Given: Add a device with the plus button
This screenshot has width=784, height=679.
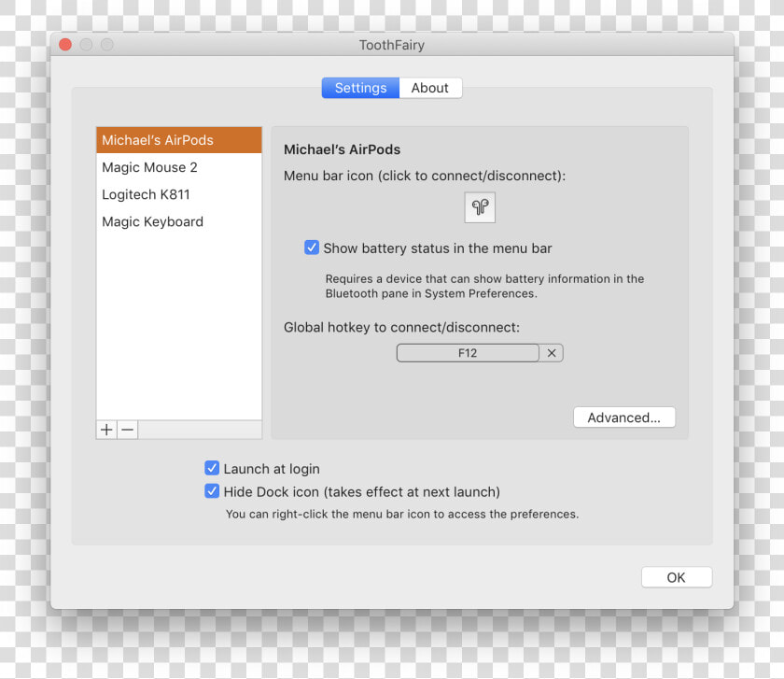Looking at the screenshot, I should point(106,430).
